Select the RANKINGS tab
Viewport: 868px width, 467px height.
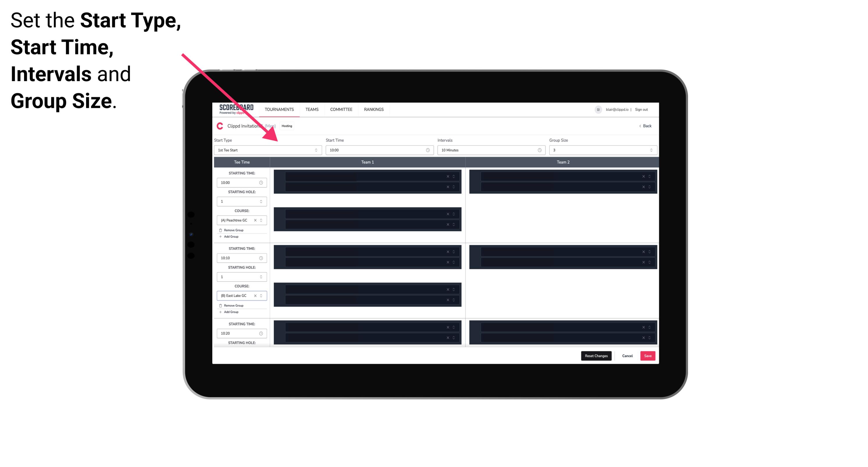tap(374, 109)
